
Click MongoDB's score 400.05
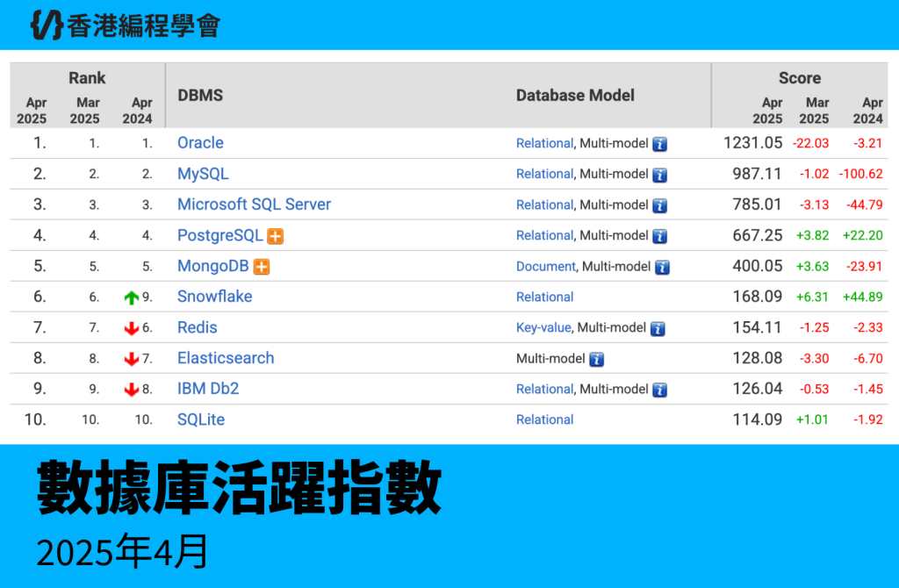tap(758, 266)
